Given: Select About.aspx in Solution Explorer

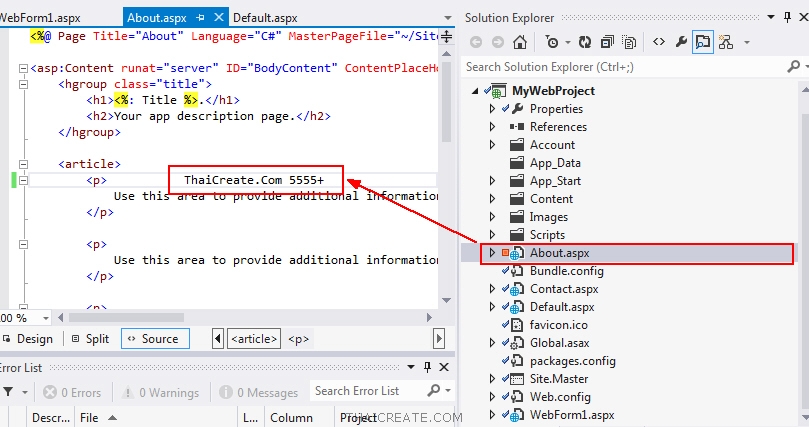Looking at the screenshot, I should tap(559, 253).
